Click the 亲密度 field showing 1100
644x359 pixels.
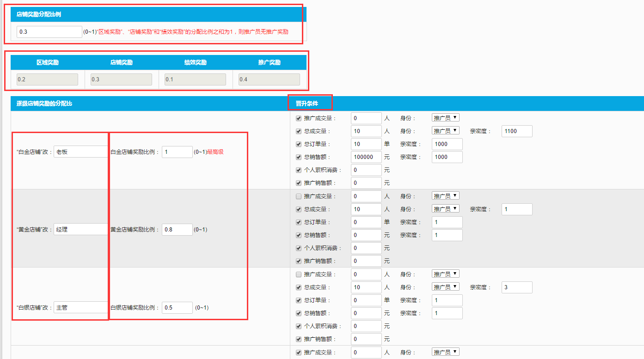click(x=516, y=131)
